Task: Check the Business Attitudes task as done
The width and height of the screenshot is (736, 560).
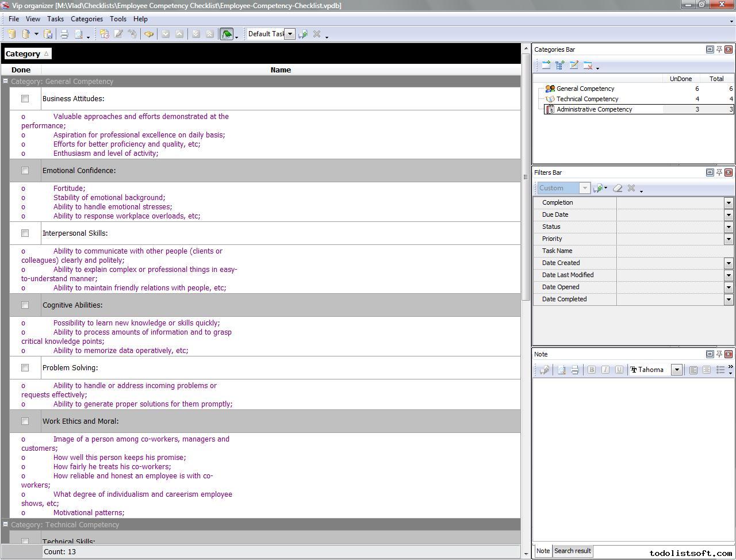Action: (x=25, y=99)
